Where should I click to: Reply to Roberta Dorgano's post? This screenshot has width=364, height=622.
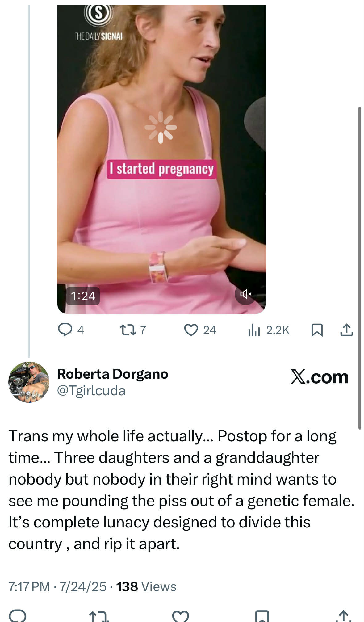(18, 616)
